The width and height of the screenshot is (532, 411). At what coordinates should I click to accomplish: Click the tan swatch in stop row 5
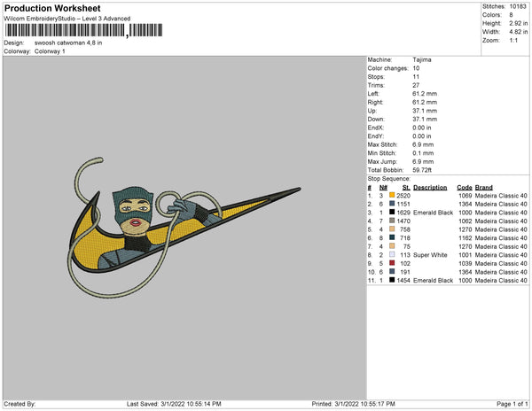point(392,229)
